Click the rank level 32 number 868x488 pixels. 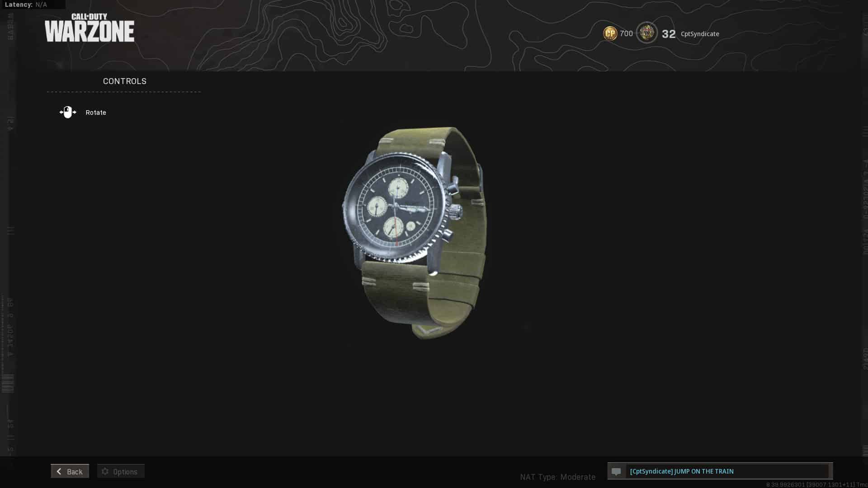(x=669, y=34)
